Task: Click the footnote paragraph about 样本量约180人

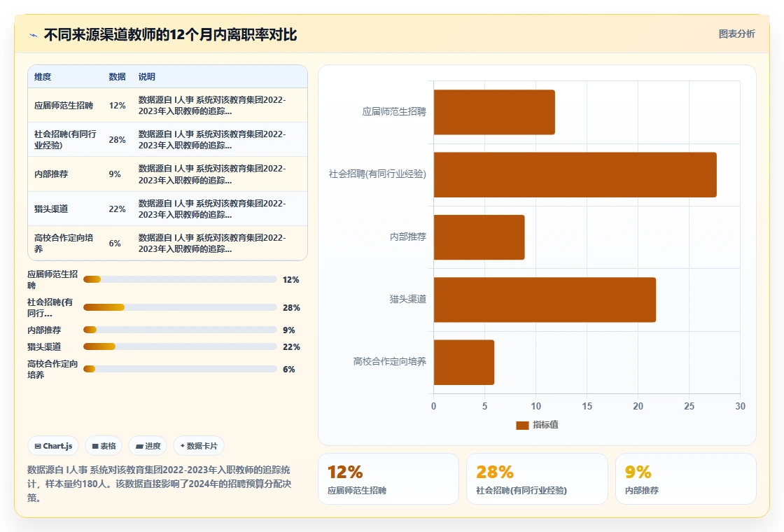Action: tap(159, 484)
